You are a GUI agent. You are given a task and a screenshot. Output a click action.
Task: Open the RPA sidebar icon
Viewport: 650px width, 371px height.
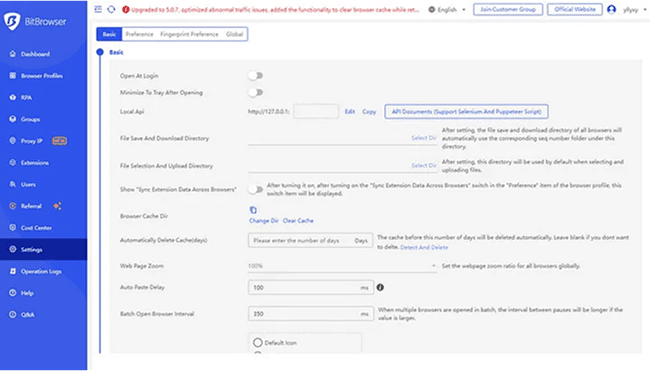[x=12, y=97]
